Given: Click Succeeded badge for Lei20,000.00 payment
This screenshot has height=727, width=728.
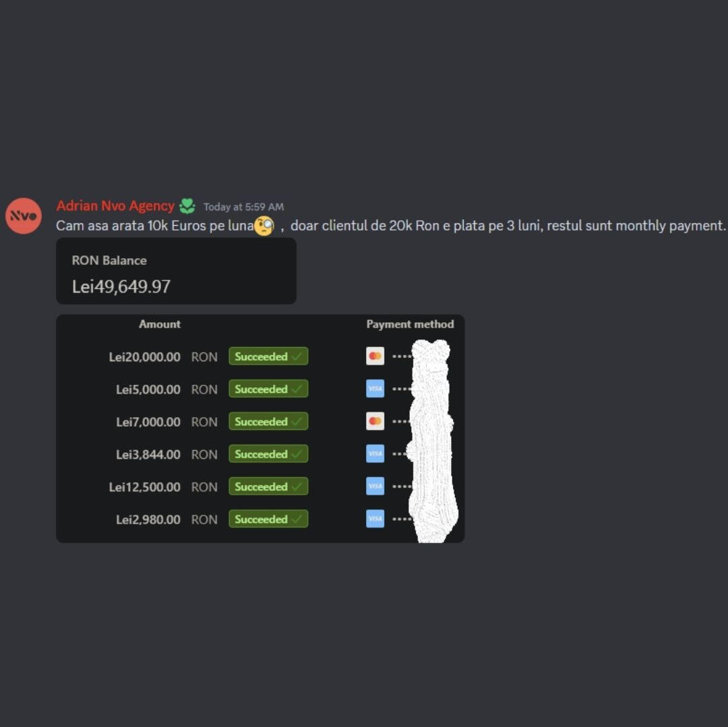Looking at the screenshot, I should (268, 356).
